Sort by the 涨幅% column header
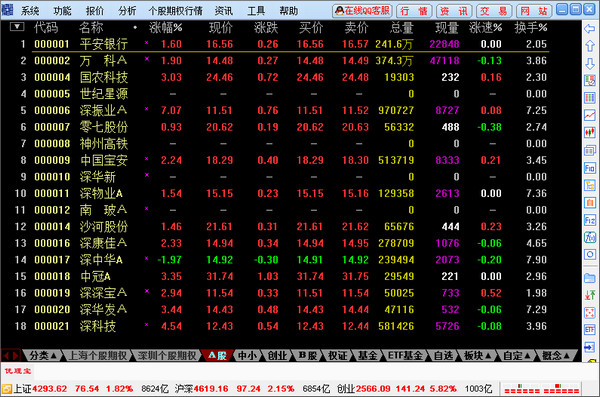 (165, 28)
